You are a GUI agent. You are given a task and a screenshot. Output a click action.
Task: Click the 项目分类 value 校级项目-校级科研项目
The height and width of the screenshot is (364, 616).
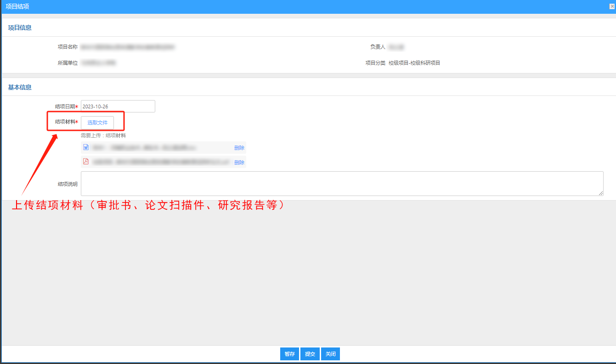point(414,63)
